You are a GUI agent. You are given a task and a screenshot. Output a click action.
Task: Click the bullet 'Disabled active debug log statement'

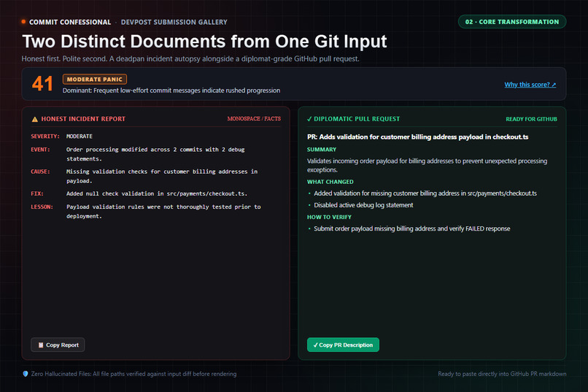[363, 205]
